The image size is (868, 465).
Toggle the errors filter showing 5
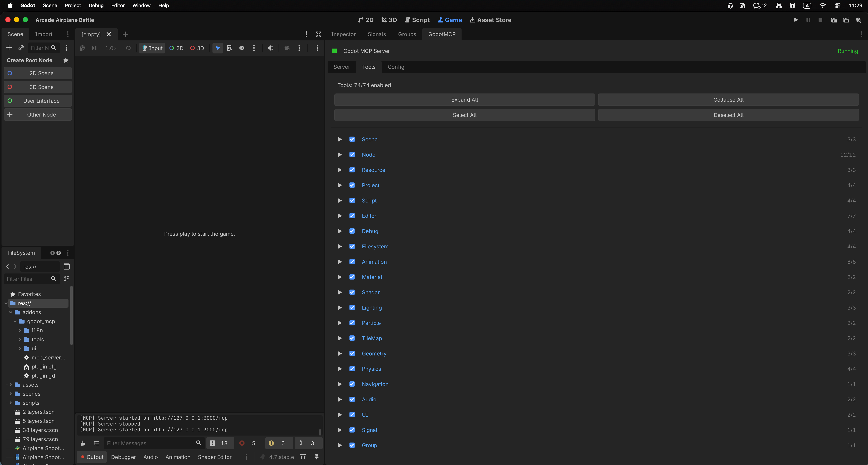pos(248,443)
